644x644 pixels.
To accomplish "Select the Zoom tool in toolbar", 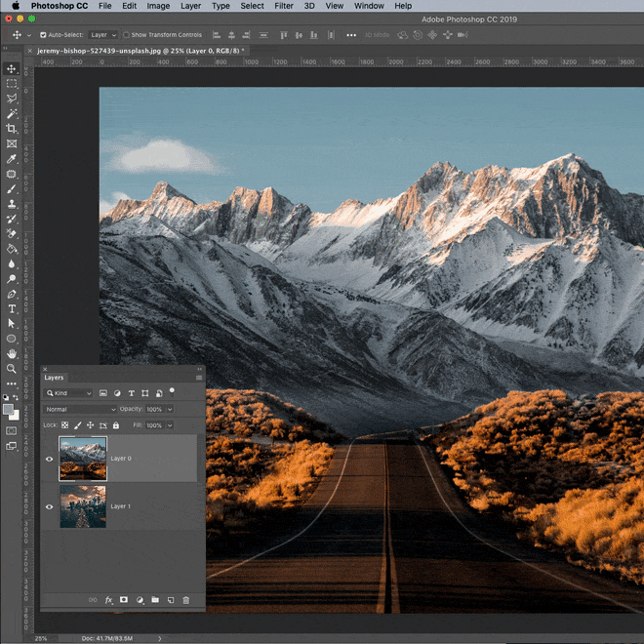I will click(12, 368).
